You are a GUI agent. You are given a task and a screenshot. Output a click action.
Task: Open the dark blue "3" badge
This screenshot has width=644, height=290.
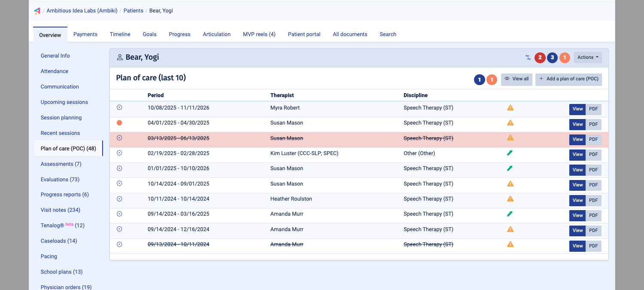pos(552,57)
